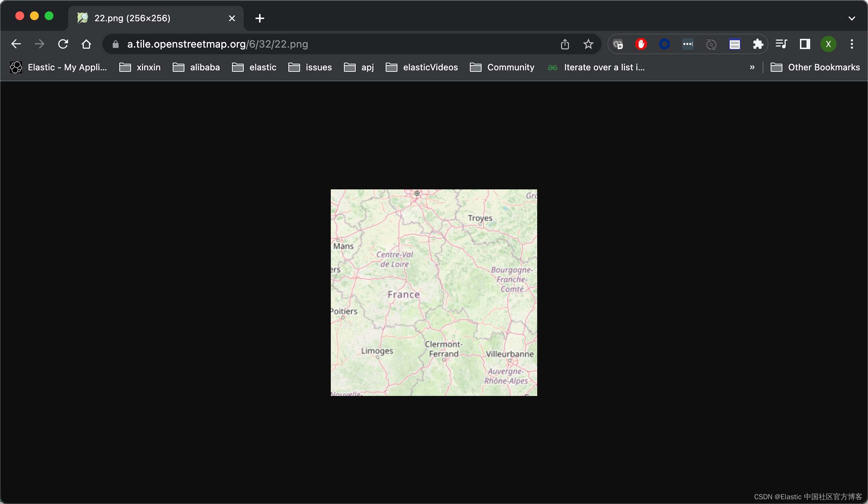Go to the browser home page
This screenshot has height=504, width=868.
click(86, 44)
